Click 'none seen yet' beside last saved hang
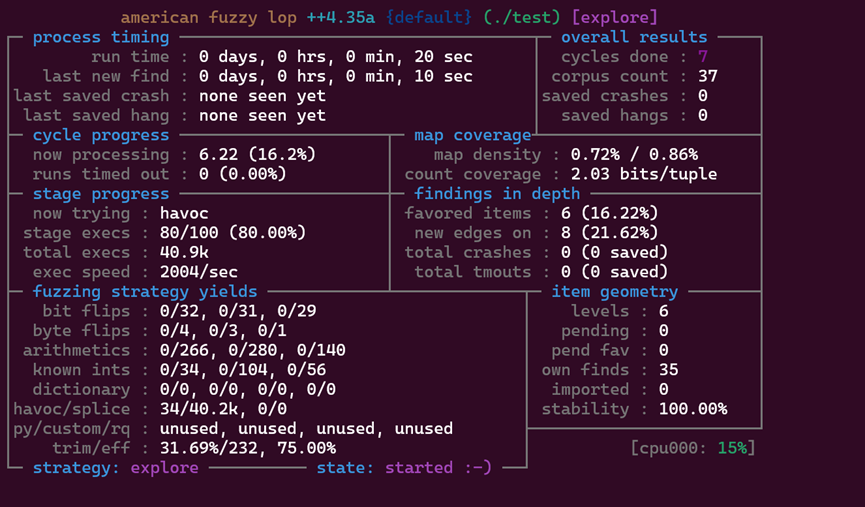 [263, 115]
